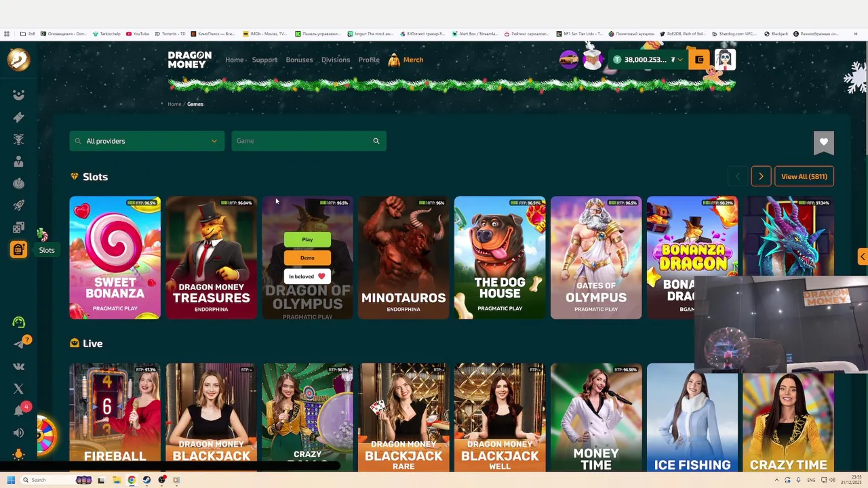
Task: Click View All (5811) button
Action: (x=804, y=176)
